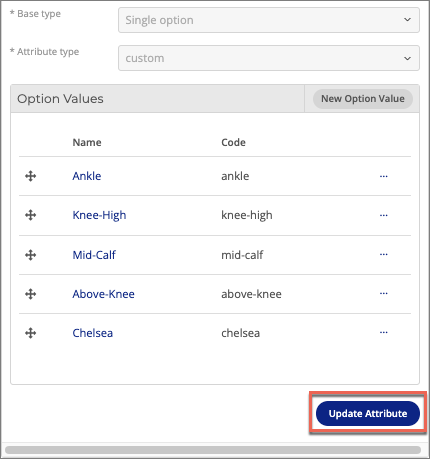Click the move handle icon for Ankle
This screenshot has width=430, height=459.
pos(31,176)
